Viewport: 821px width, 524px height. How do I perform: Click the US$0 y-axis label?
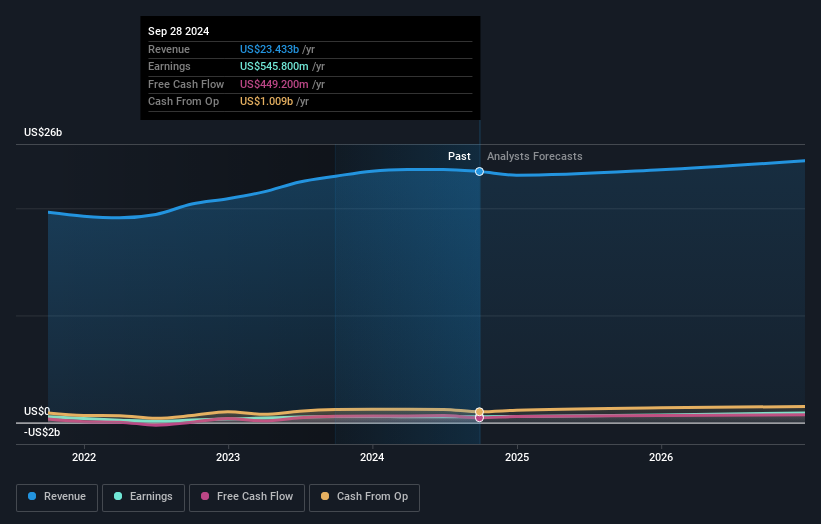click(x=37, y=411)
